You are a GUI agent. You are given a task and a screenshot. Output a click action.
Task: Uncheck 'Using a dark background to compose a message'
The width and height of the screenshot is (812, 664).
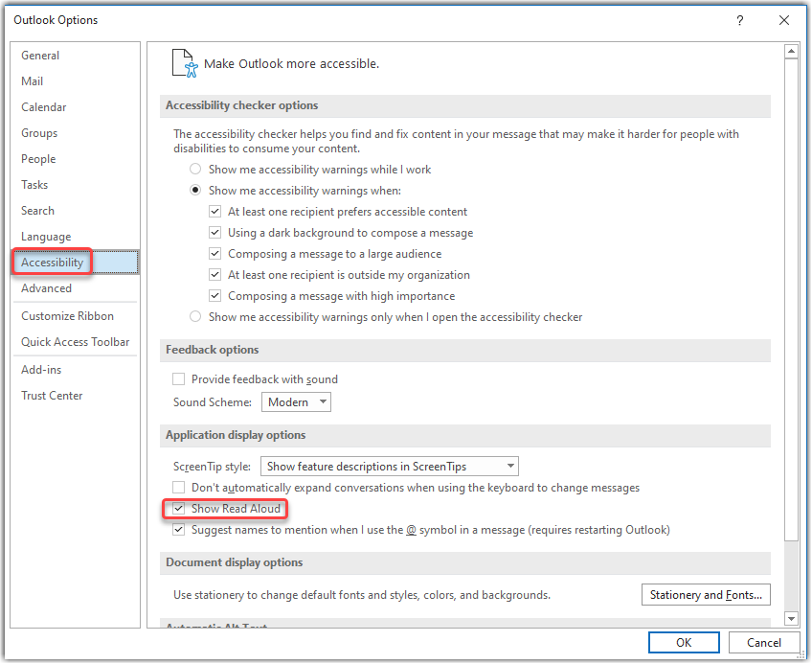pos(215,232)
